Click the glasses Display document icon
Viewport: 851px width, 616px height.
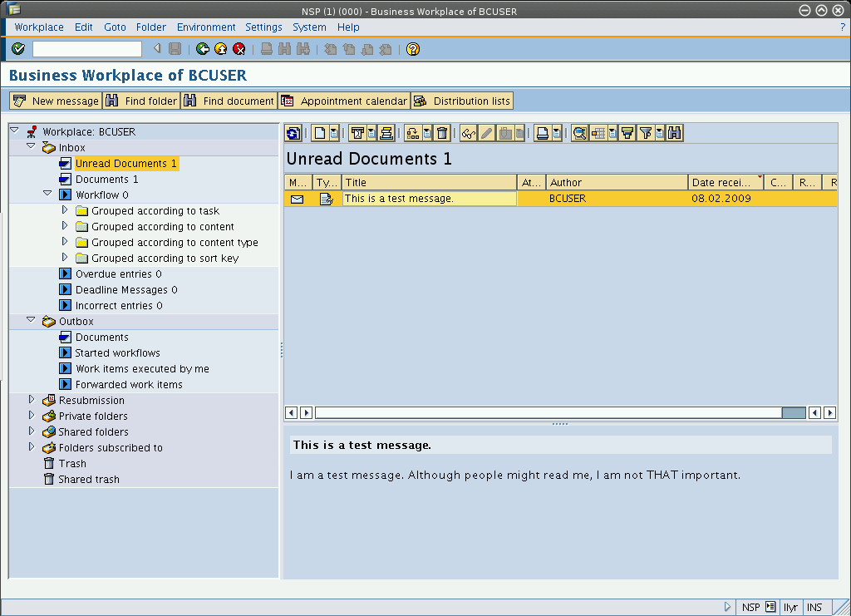pyautogui.click(x=469, y=133)
